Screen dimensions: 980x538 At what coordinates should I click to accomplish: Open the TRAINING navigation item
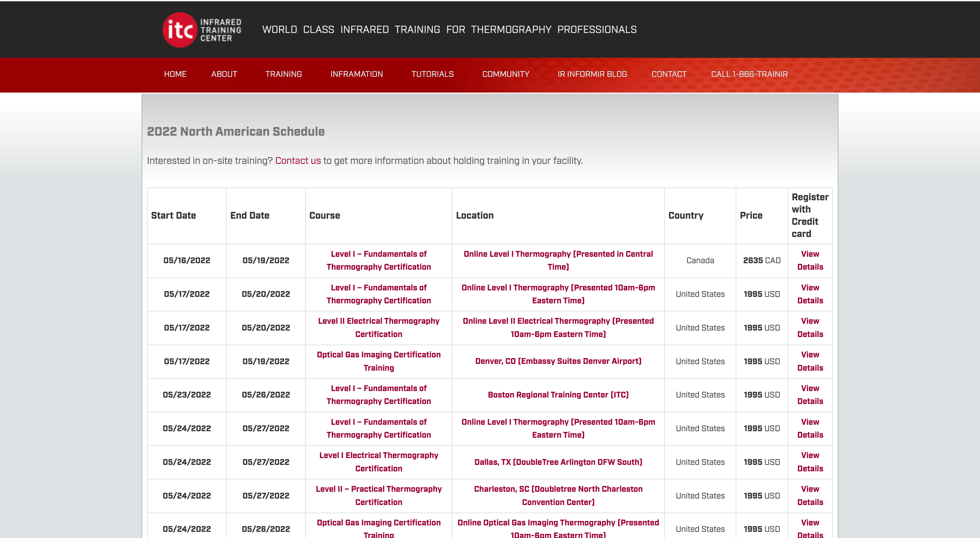tap(283, 74)
